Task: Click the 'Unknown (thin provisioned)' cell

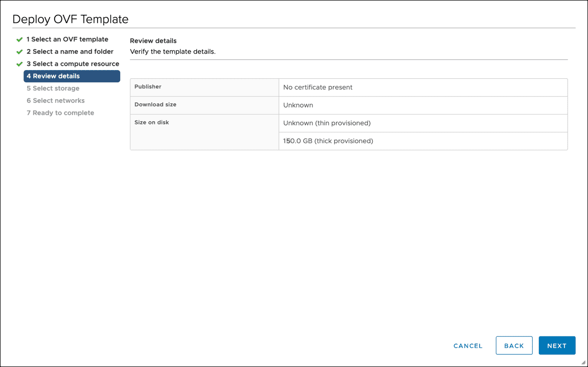Action: coord(327,123)
